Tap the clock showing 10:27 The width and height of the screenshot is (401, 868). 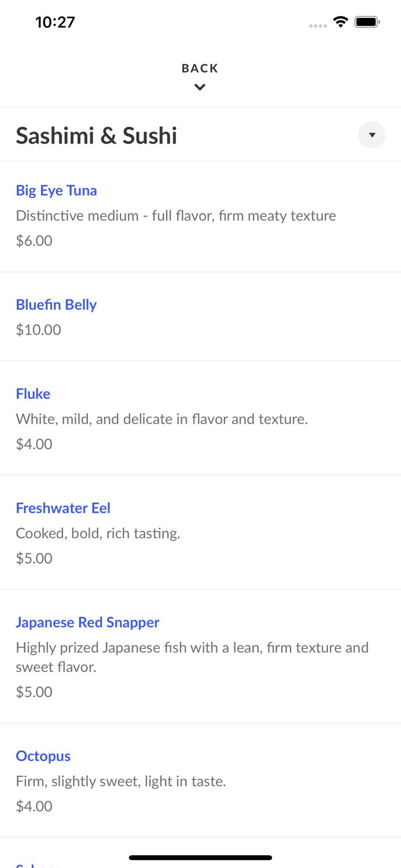click(x=56, y=22)
